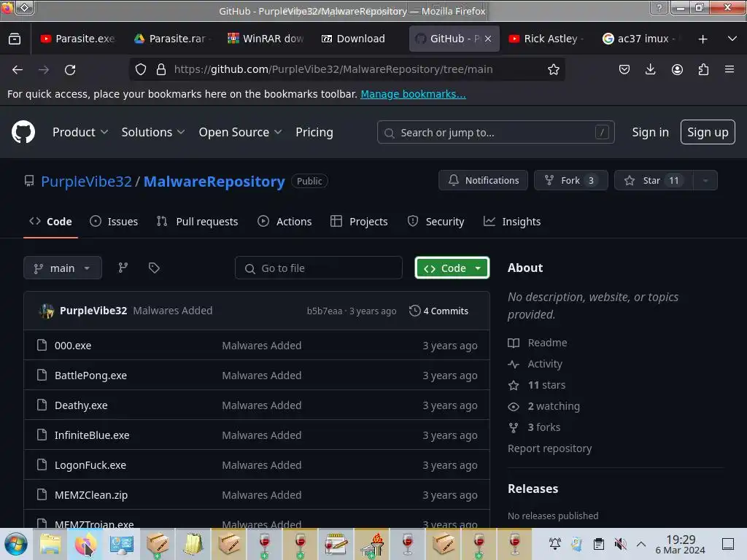Close the GitHub browser tab
This screenshot has width=747, height=560.
click(x=488, y=39)
